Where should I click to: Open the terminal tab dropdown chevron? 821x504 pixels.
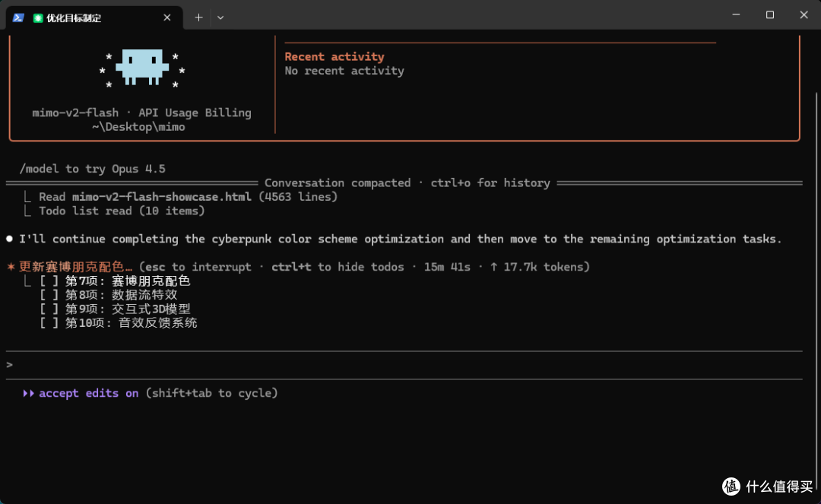[220, 17]
